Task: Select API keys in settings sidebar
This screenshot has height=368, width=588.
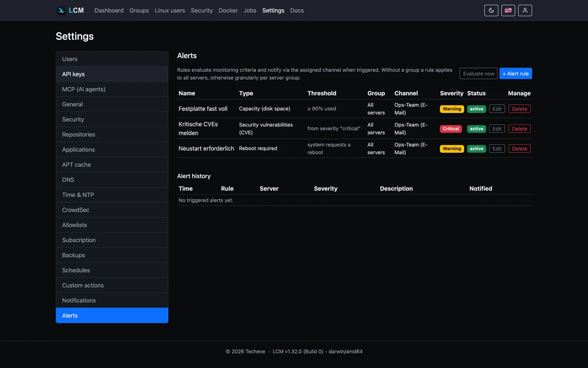Action: [112, 74]
